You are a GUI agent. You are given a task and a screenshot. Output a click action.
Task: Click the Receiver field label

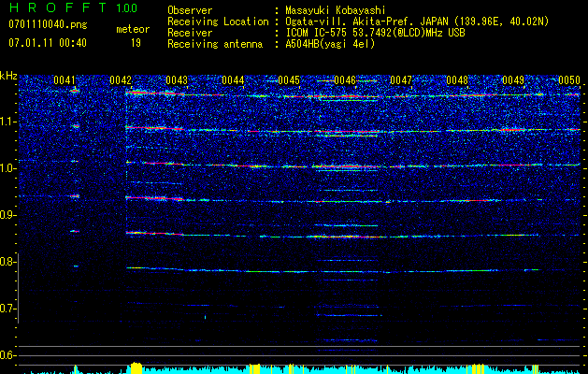click(x=190, y=33)
